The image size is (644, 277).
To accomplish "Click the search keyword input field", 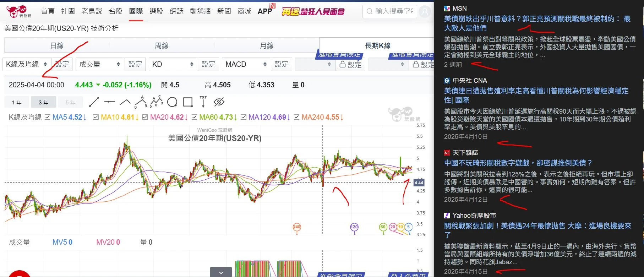I will point(389,11).
